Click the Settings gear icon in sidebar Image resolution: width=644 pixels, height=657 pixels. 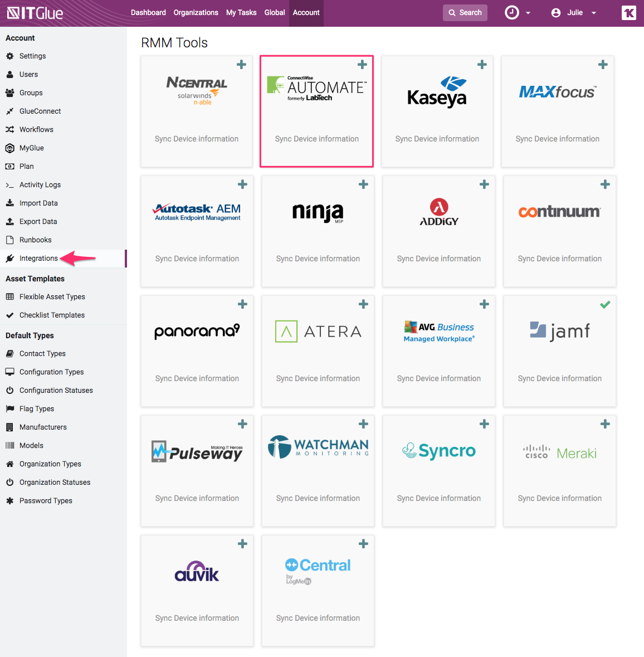[10, 56]
